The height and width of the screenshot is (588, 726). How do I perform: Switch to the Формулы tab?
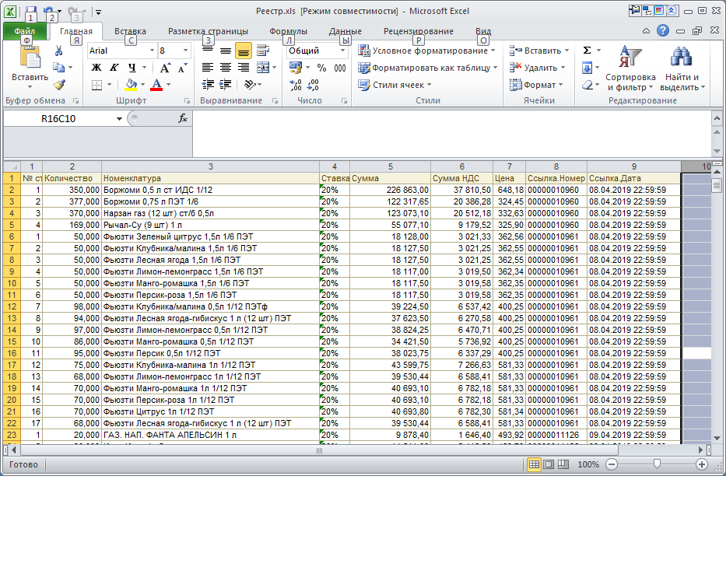288,31
